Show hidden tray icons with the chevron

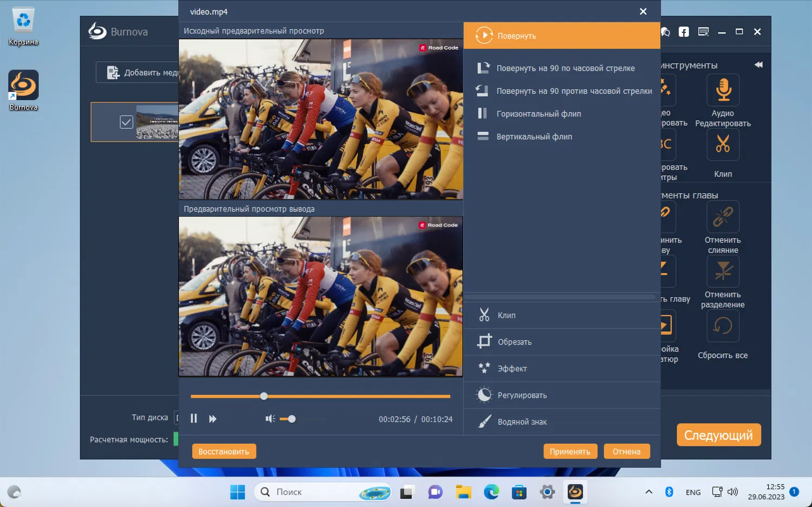649,492
